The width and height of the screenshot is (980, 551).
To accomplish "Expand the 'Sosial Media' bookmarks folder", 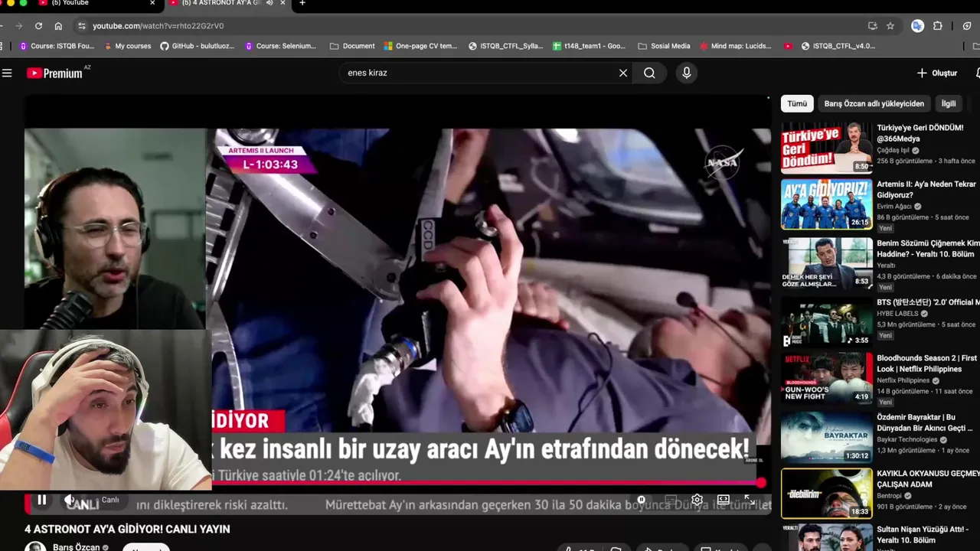I will tap(664, 46).
